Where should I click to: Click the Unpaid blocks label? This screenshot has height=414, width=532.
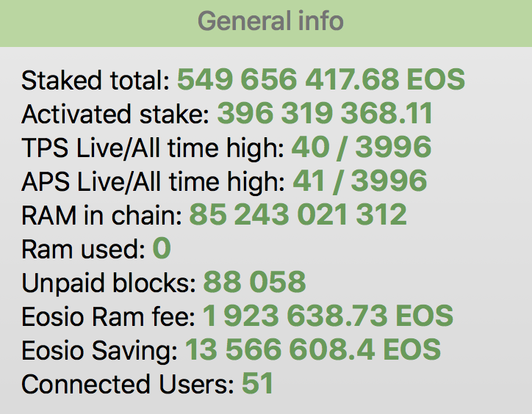click(109, 283)
